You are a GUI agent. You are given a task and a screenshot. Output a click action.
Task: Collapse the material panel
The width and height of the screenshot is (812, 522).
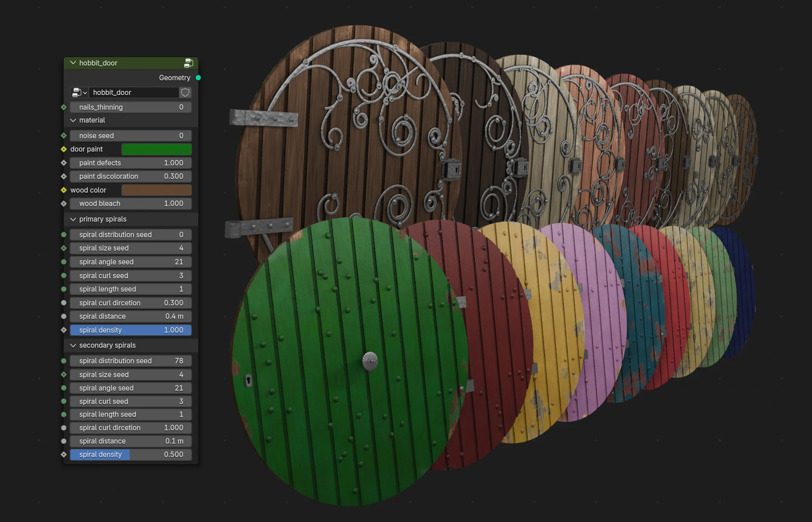coord(73,120)
